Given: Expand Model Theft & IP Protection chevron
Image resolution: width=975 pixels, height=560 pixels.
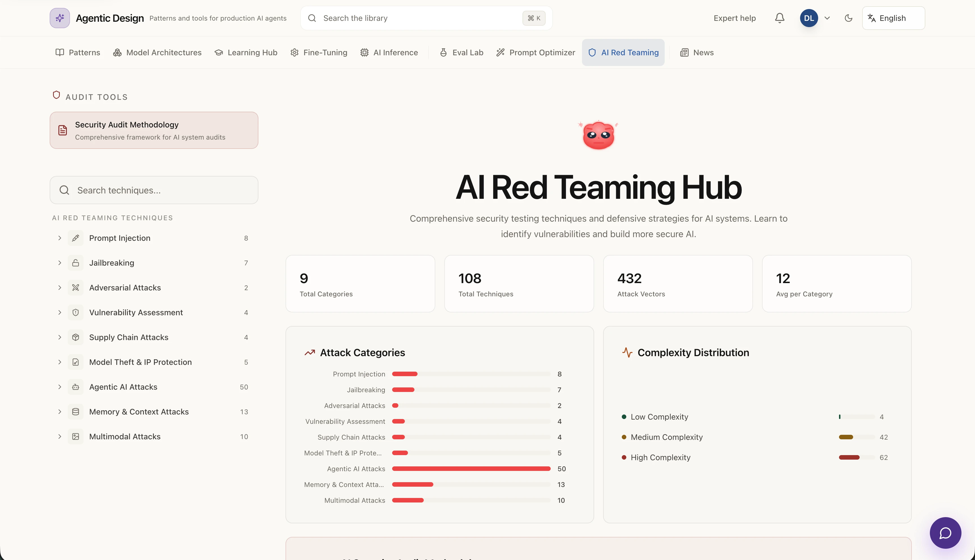Looking at the screenshot, I should point(60,362).
